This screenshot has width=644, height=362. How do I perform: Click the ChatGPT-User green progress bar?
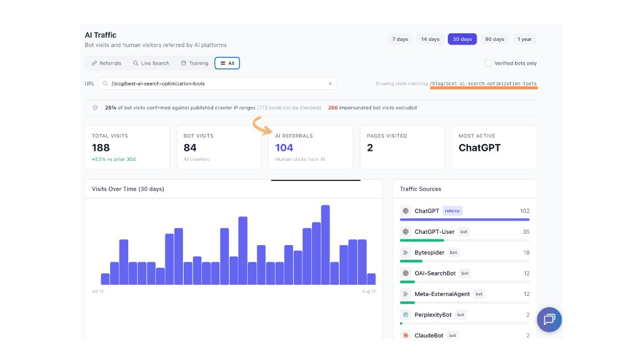pyautogui.click(x=422, y=241)
